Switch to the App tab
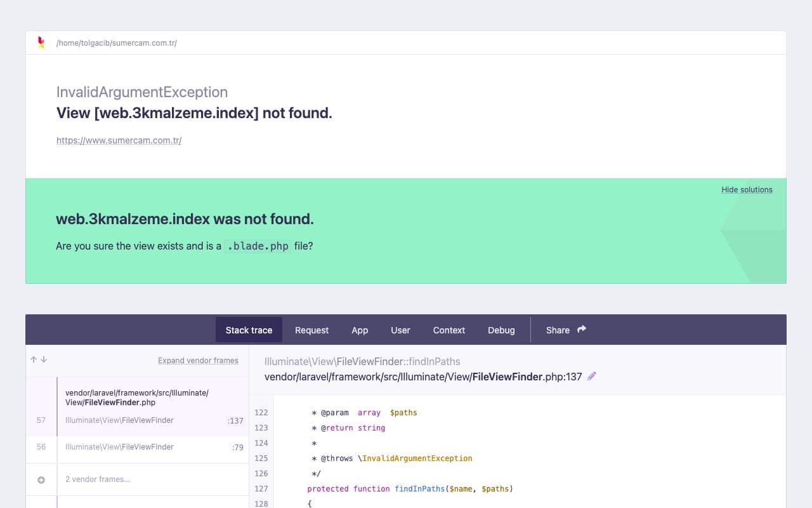 (x=360, y=330)
